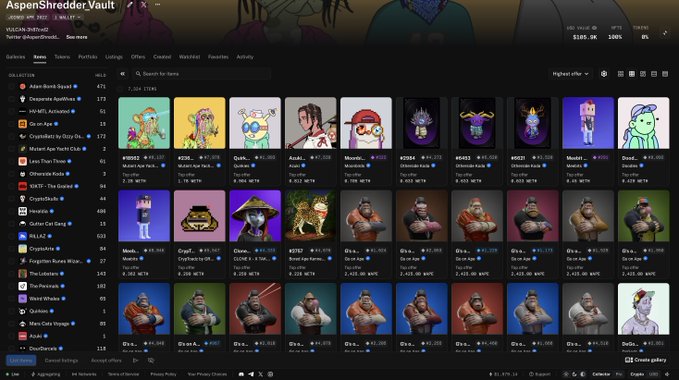
Task: Collapse the collection sidebar with the double-arrow icon
Action: click(x=123, y=74)
